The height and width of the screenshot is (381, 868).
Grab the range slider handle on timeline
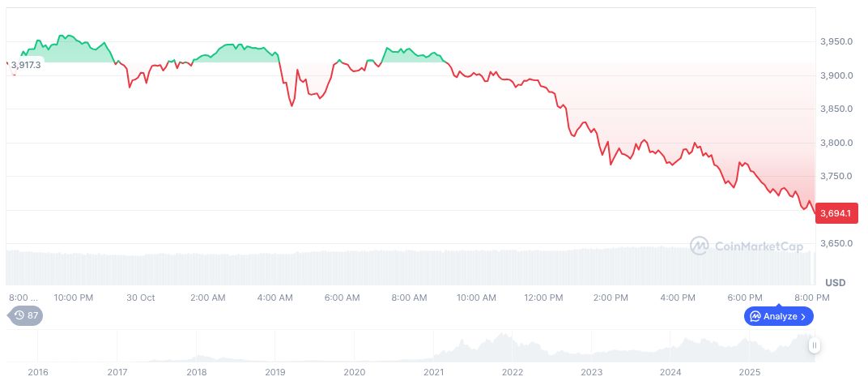(815, 345)
